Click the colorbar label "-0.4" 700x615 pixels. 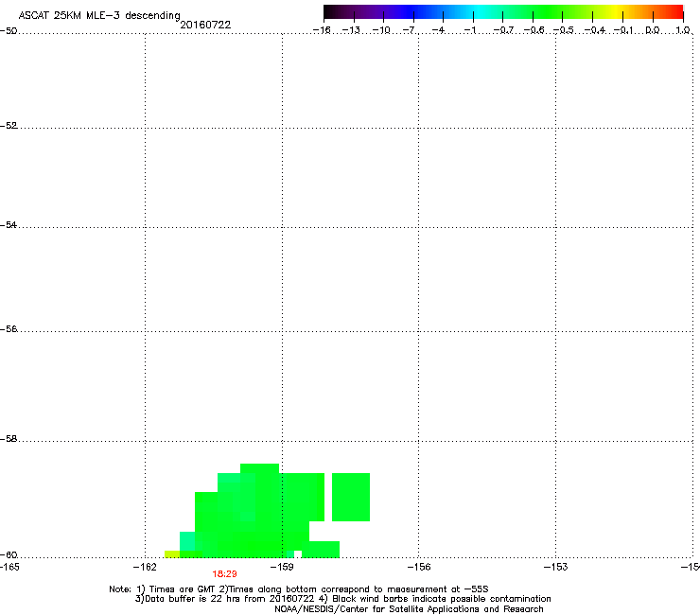tap(595, 30)
